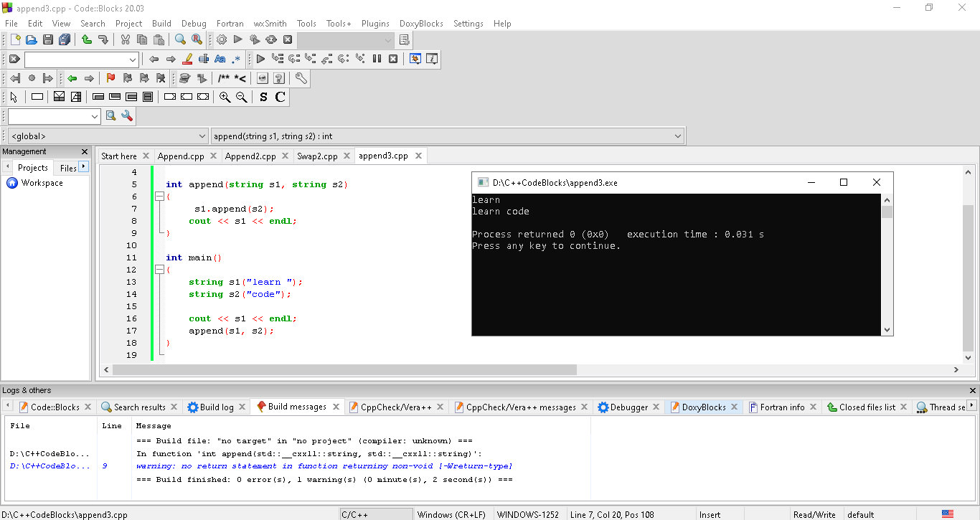Image resolution: width=980 pixels, height=520 pixels.
Task: Toggle a breakpoint with the red flag icon
Action: coord(111,77)
